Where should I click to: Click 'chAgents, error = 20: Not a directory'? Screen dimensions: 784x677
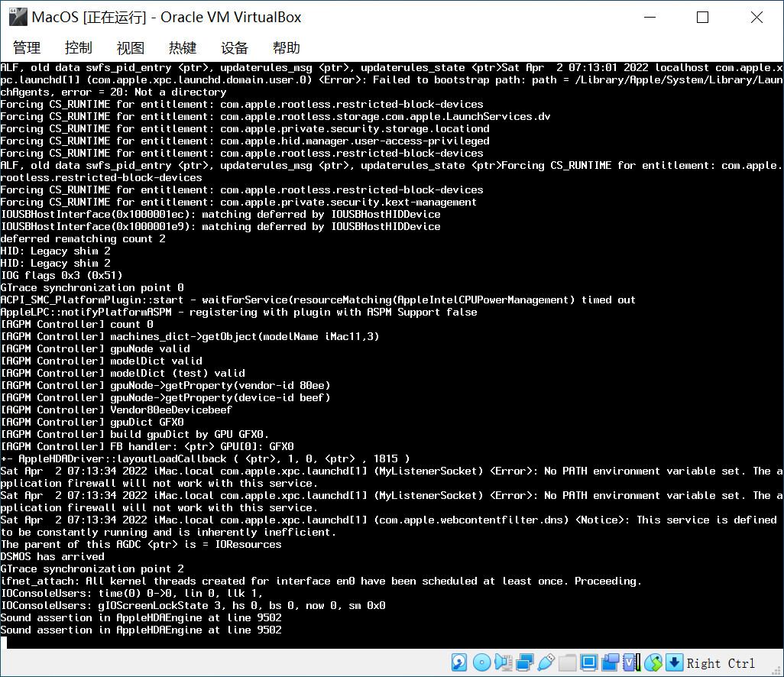(114, 92)
